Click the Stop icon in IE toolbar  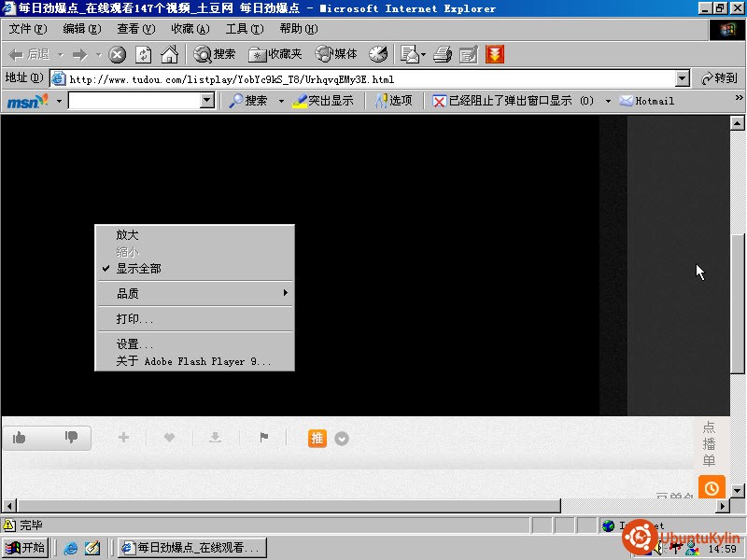118,55
